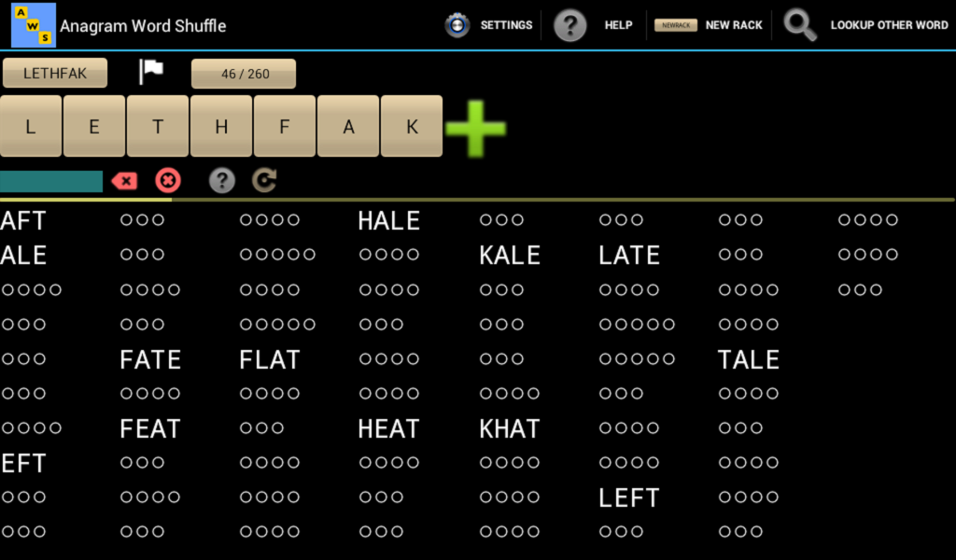Screen dimensions: 956x560
Task: Click the 46/260 progress counter
Action: (x=243, y=73)
